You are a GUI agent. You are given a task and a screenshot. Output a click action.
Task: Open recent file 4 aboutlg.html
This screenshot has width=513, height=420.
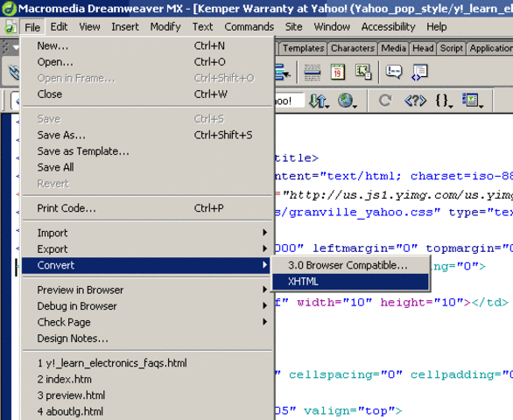pos(147,411)
